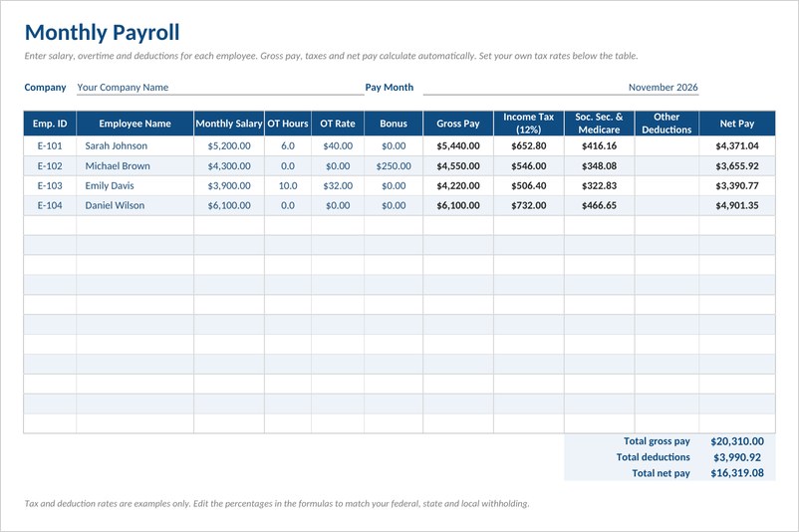Select the Net Pay column header
This screenshot has width=799, height=532.
pos(737,124)
